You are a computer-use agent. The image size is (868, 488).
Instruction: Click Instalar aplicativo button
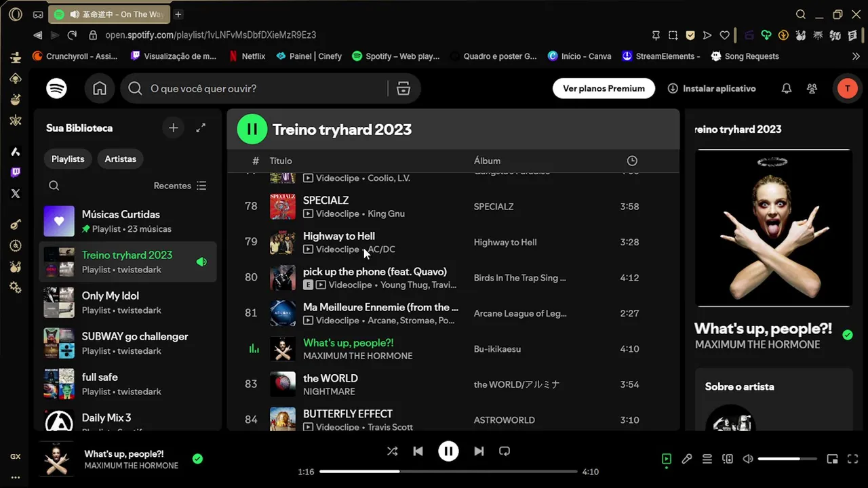(x=711, y=89)
